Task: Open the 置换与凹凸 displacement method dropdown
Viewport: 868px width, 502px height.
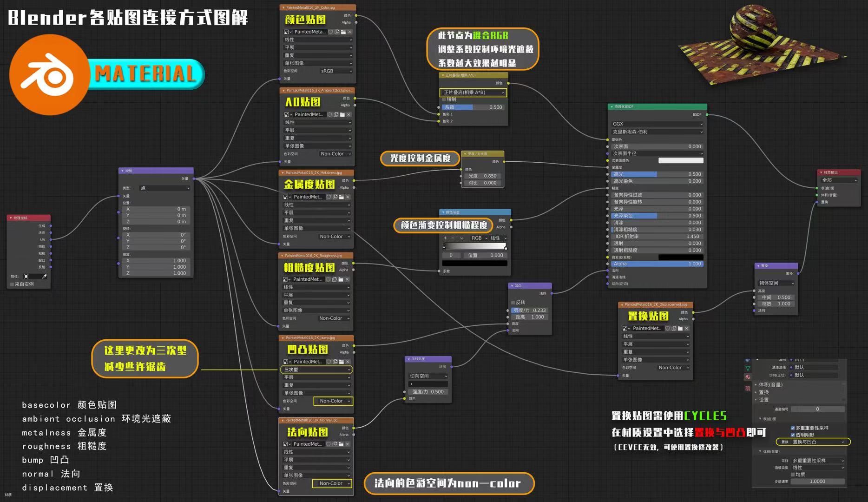Action: [817, 442]
